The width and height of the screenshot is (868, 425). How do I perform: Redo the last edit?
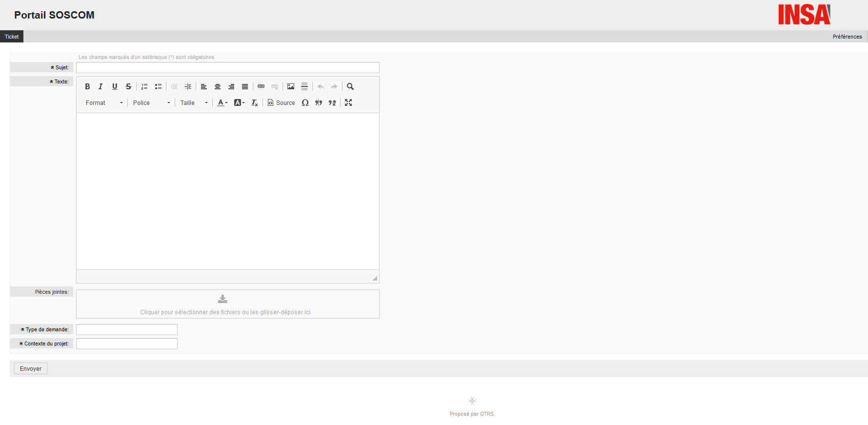[334, 86]
